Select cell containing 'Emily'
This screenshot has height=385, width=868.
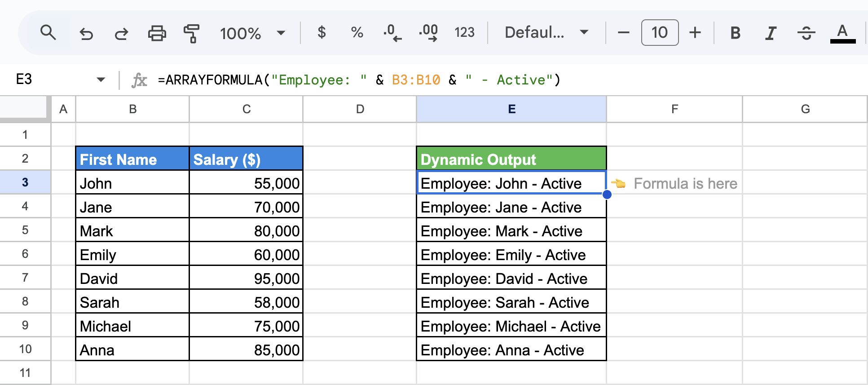click(x=132, y=254)
